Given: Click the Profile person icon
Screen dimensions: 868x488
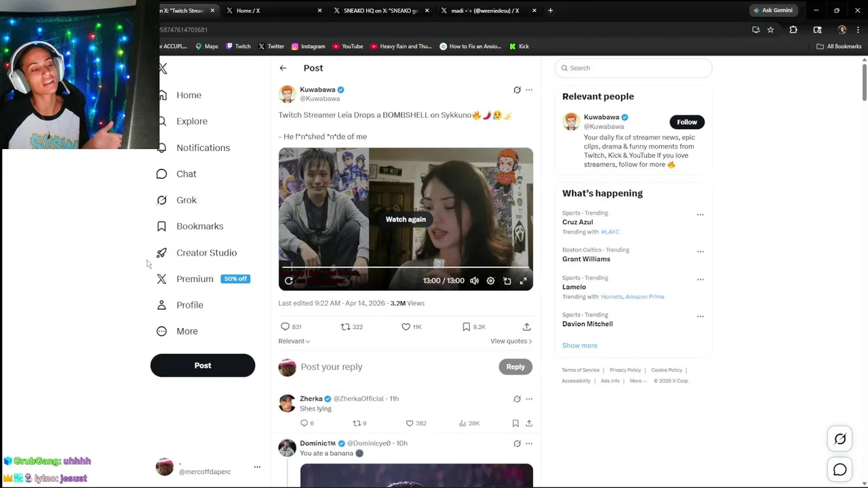Looking at the screenshot, I should coord(161,305).
